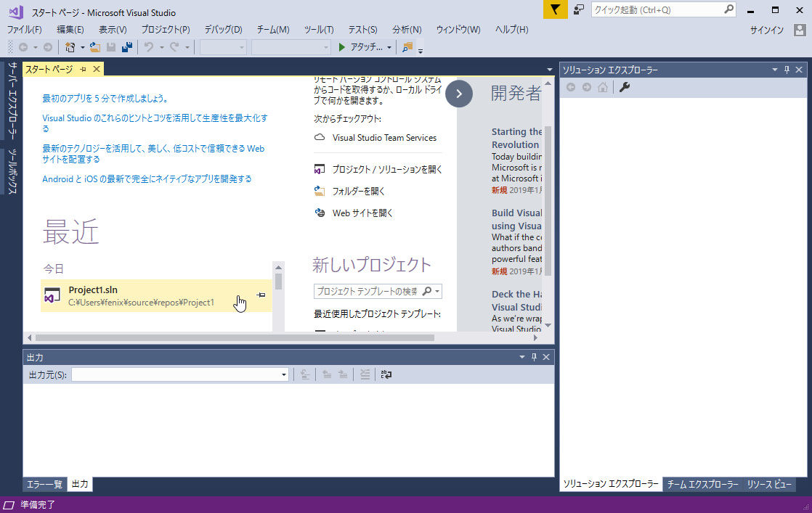The image size is (812, 513).
Task: Open the feedback icon beside notifications
Action: tap(578, 9)
